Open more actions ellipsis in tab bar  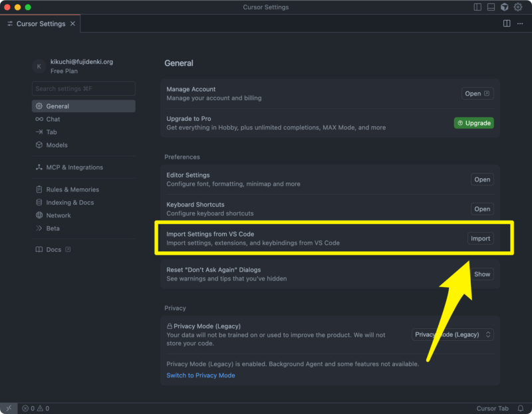(520, 23)
